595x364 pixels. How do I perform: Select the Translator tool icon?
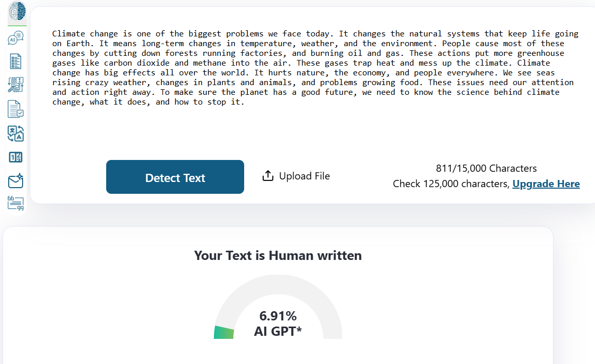pyautogui.click(x=16, y=133)
